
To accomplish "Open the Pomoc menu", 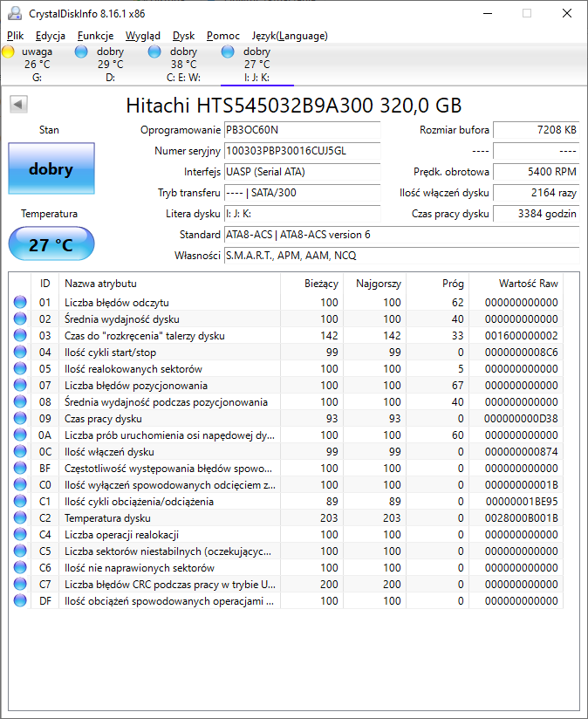I will pyautogui.click(x=223, y=36).
